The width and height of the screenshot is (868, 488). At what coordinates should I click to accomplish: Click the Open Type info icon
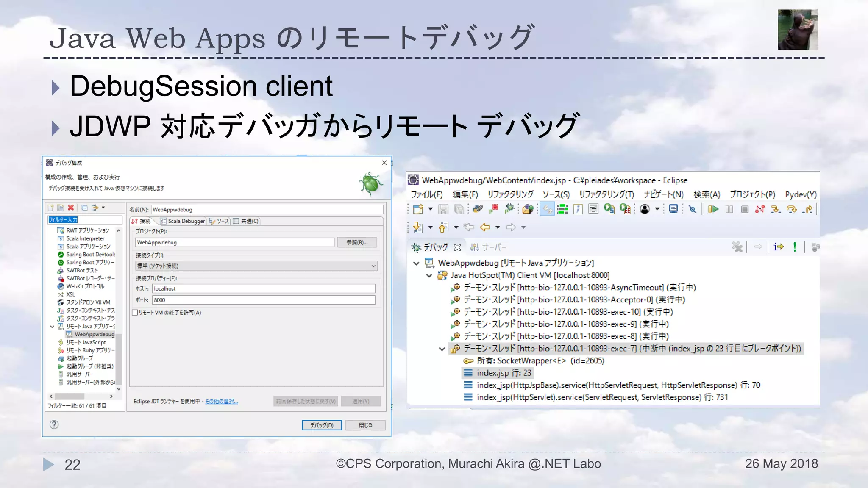(x=578, y=209)
